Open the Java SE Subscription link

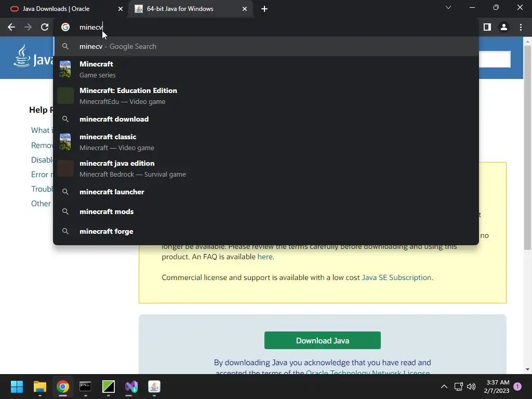coord(396,277)
